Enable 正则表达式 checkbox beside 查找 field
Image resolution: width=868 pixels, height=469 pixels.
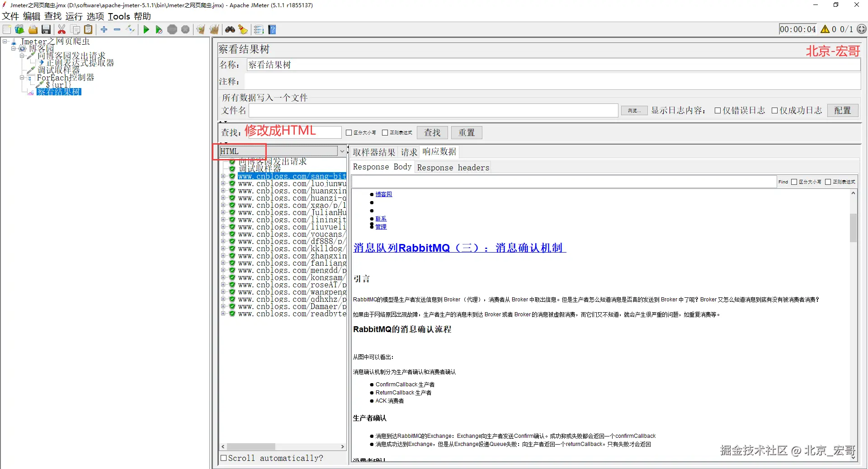[385, 133]
